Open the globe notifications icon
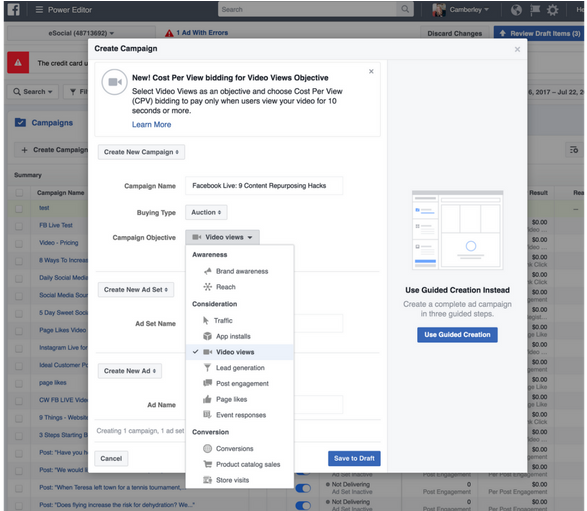This screenshot has height=511, width=587. coord(516,10)
